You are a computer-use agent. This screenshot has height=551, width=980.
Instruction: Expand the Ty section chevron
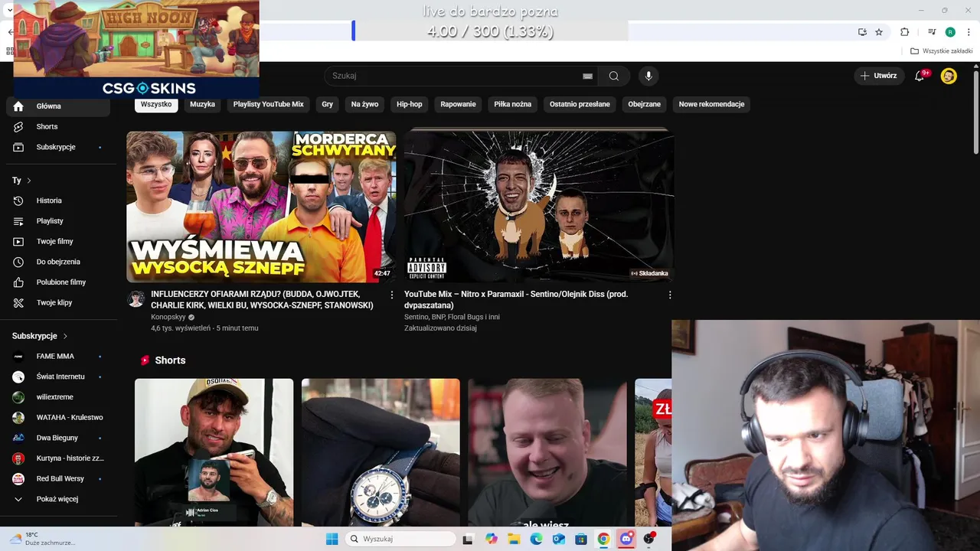coord(29,181)
